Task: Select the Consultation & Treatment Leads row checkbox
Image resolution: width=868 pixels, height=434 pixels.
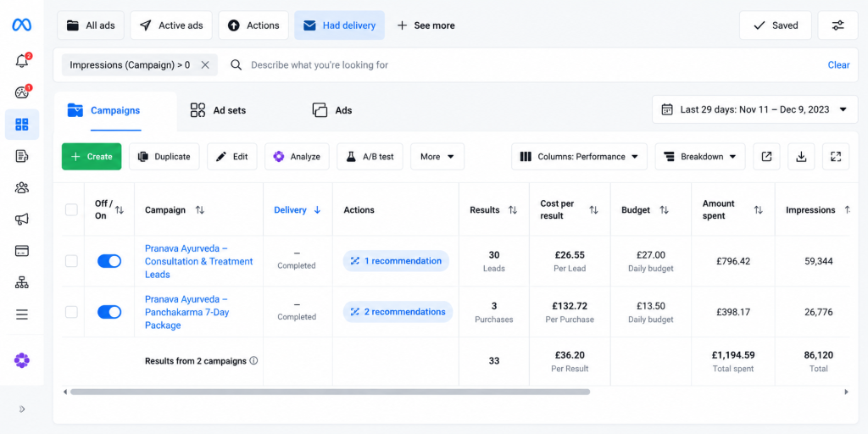Action: 71,261
